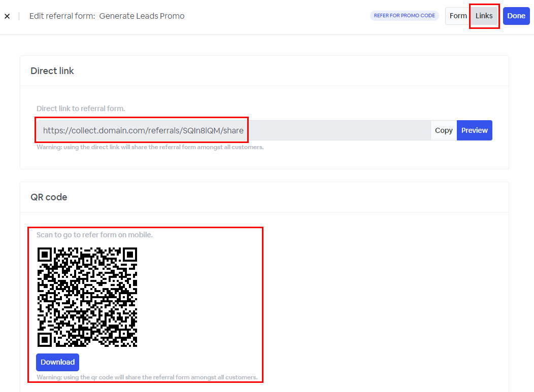Select the Links tab
This screenshot has width=534, height=392.
coord(484,16)
